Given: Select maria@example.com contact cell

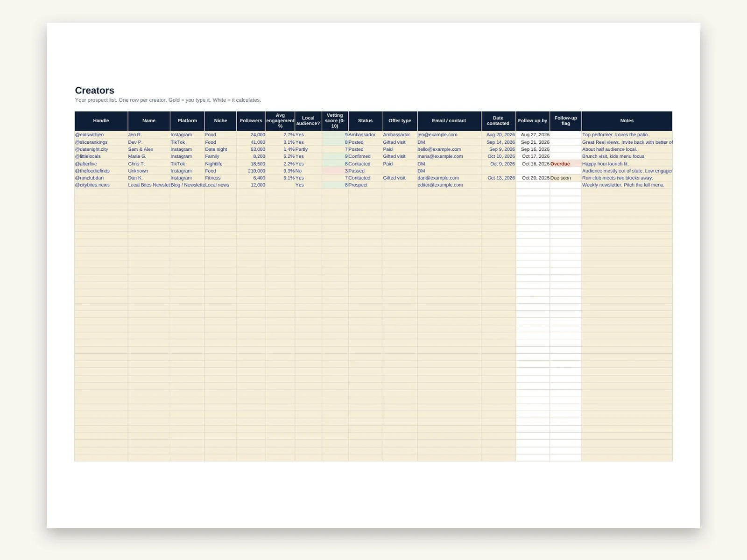Looking at the screenshot, I should [x=449, y=156].
